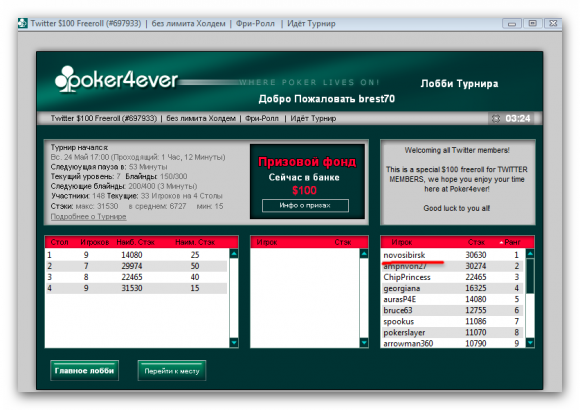Maximize the tournament lobby window
The image size is (580, 410).
(x=532, y=23)
